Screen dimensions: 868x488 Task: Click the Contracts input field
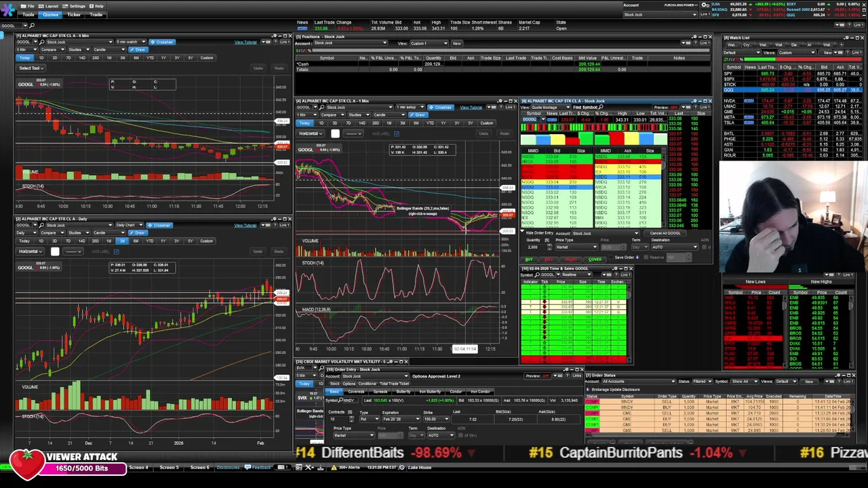click(336, 420)
